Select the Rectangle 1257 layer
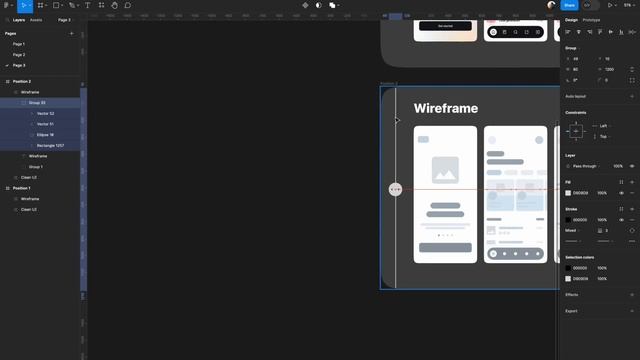Screen dimensions: 640x360 click(40, 145)
